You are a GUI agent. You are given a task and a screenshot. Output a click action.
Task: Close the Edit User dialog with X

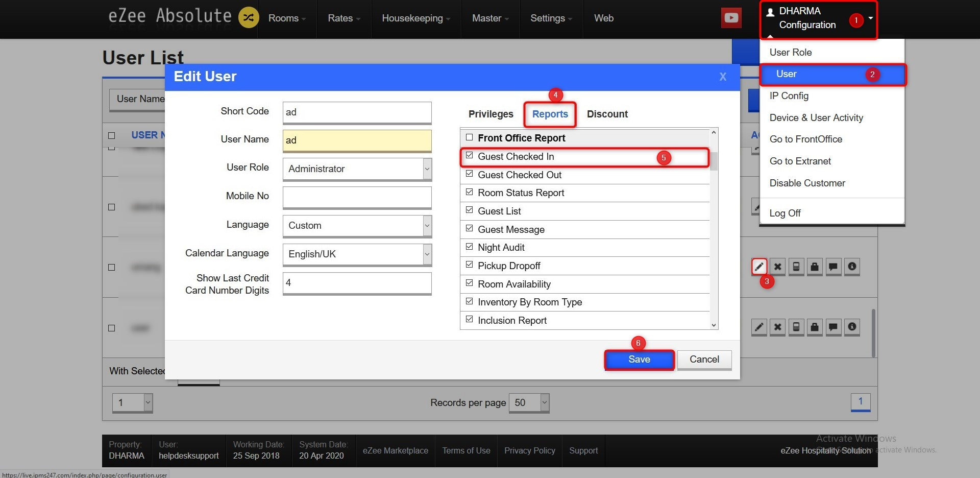point(723,77)
